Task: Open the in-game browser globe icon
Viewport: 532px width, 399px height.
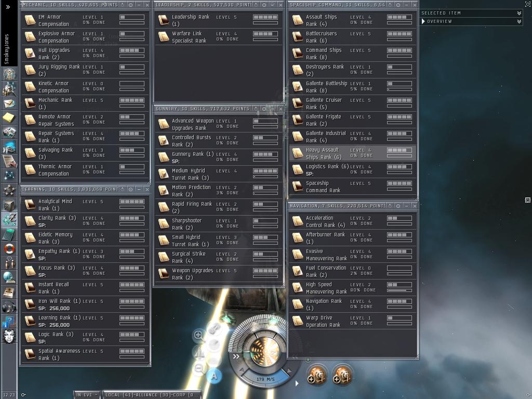Action: (9, 277)
